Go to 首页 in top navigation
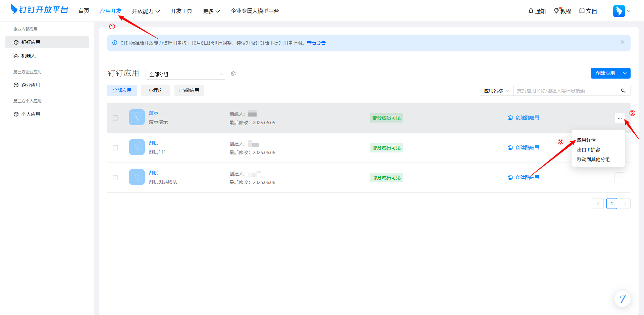The width and height of the screenshot is (644, 315). pyautogui.click(x=84, y=11)
